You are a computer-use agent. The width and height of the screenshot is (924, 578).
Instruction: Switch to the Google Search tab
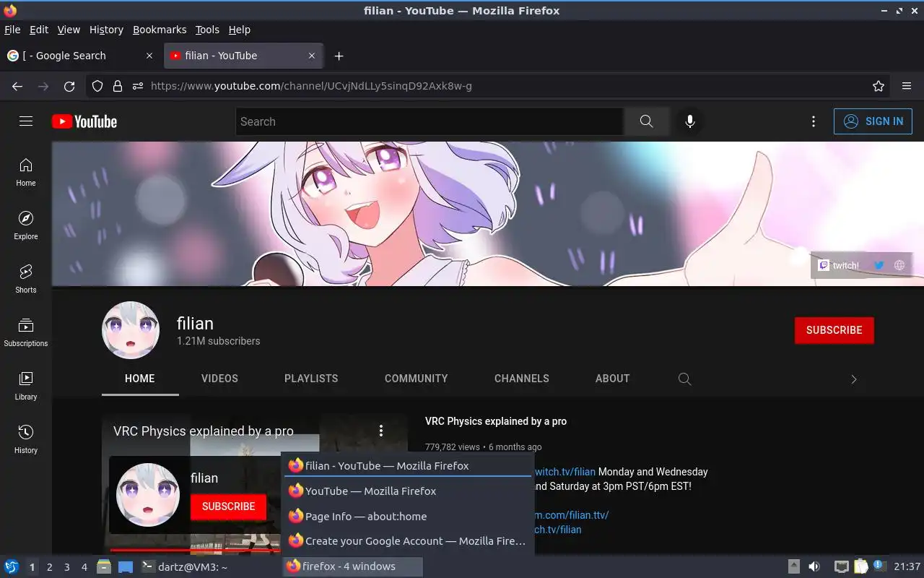[79, 56]
